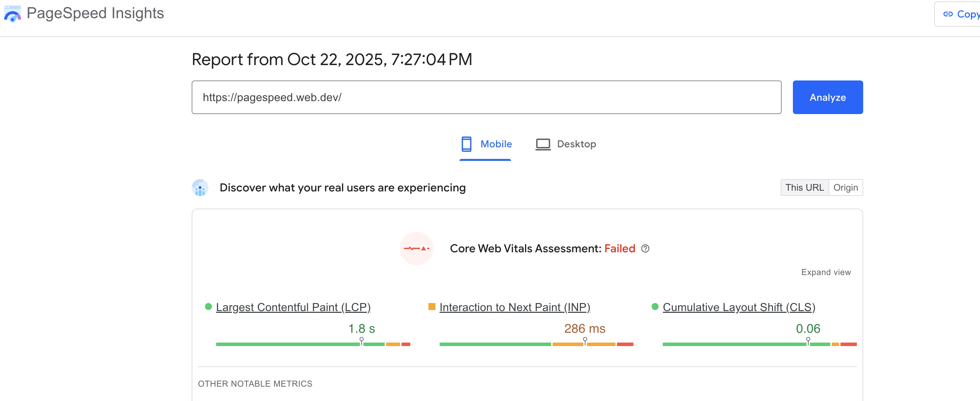Click the real users data icon
Image resolution: width=980 pixels, height=401 pixels.
point(200,188)
